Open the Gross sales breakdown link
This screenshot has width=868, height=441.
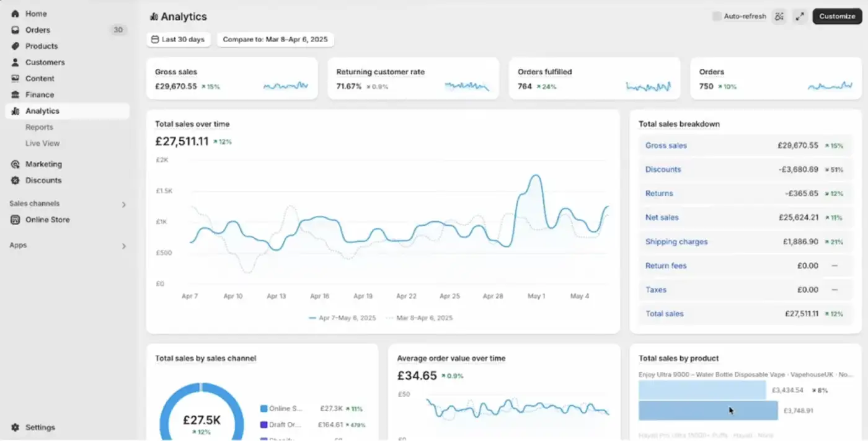(x=666, y=145)
